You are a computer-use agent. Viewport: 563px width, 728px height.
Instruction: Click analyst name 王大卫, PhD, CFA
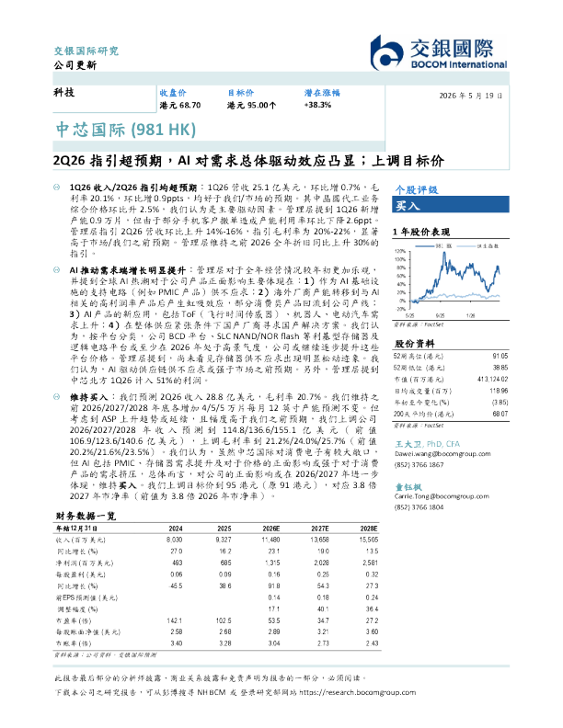coord(427,444)
